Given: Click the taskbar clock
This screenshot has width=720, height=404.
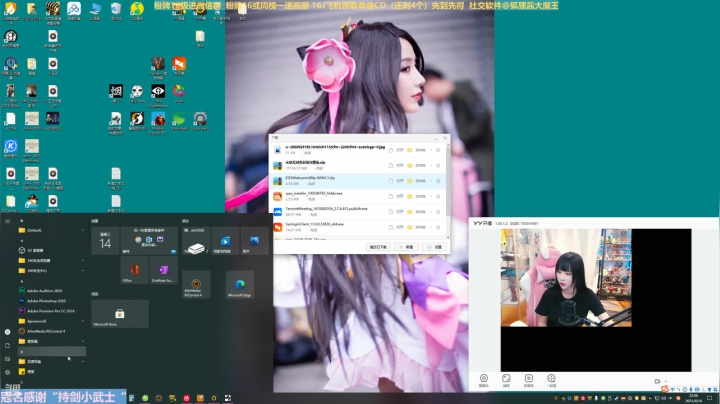Looking at the screenshot, I should coord(693,398).
